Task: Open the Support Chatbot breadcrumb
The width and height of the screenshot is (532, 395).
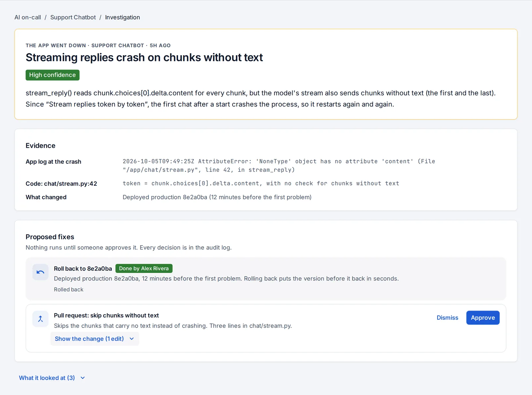Action: click(x=73, y=17)
